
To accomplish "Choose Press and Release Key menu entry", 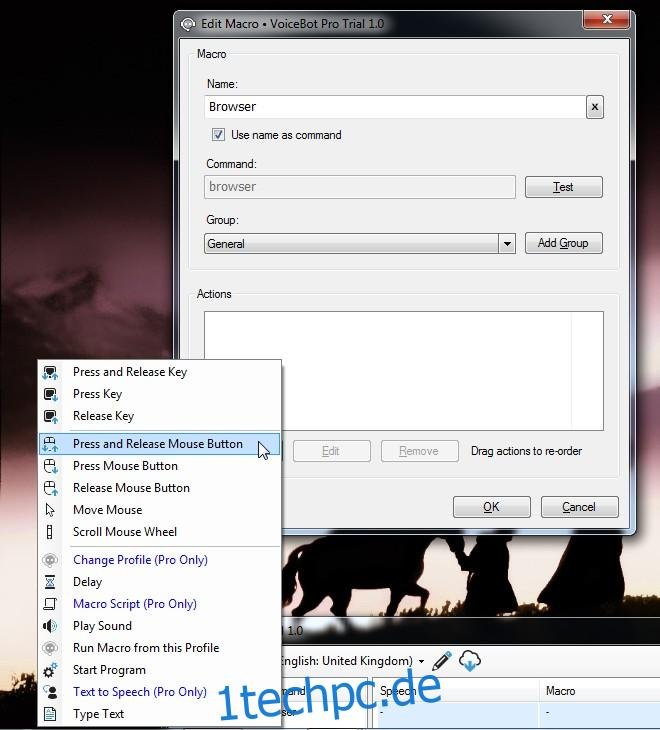I will pos(160,372).
